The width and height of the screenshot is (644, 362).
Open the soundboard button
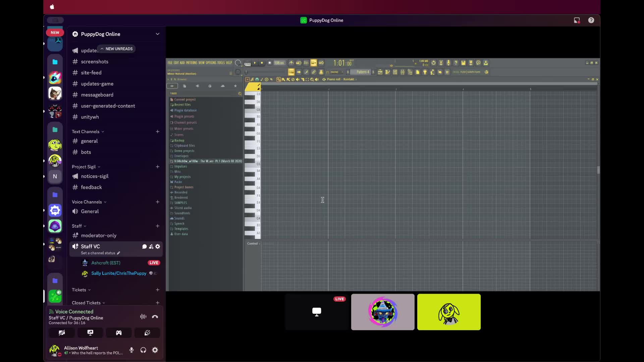tap(147, 333)
